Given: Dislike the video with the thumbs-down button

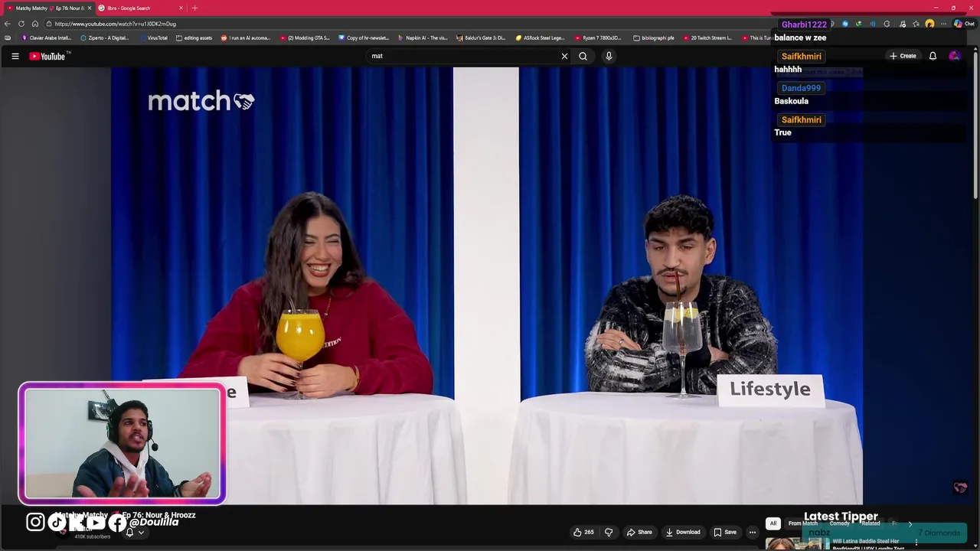Looking at the screenshot, I should point(609,532).
